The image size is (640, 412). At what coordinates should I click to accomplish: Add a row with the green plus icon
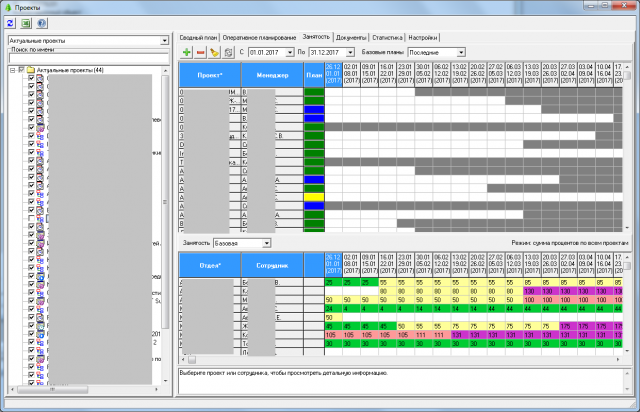(x=187, y=52)
